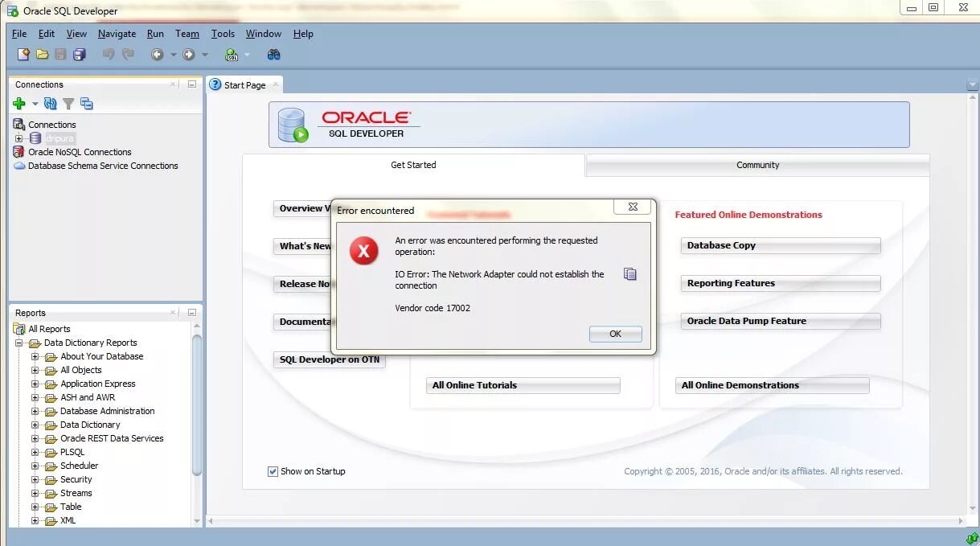This screenshot has width=980, height=546.
Task: Click the database logo on Start Page
Action: click(x=293, y=125)
